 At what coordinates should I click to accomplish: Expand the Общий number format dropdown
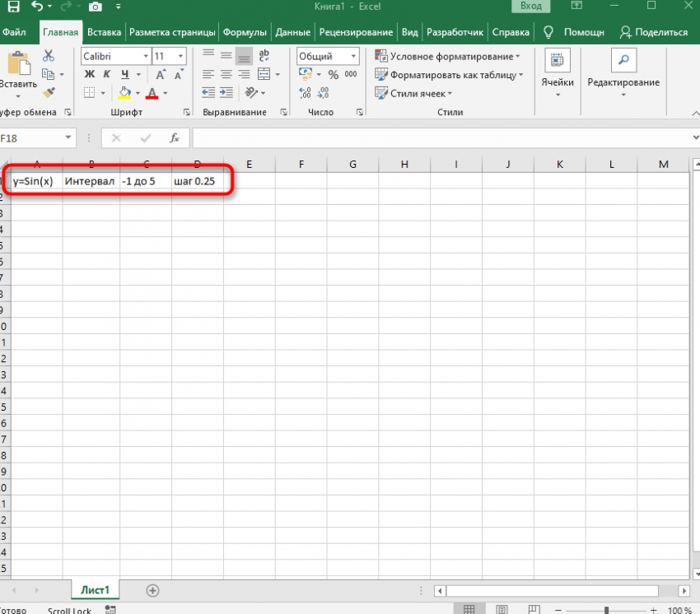click(353, 56)
